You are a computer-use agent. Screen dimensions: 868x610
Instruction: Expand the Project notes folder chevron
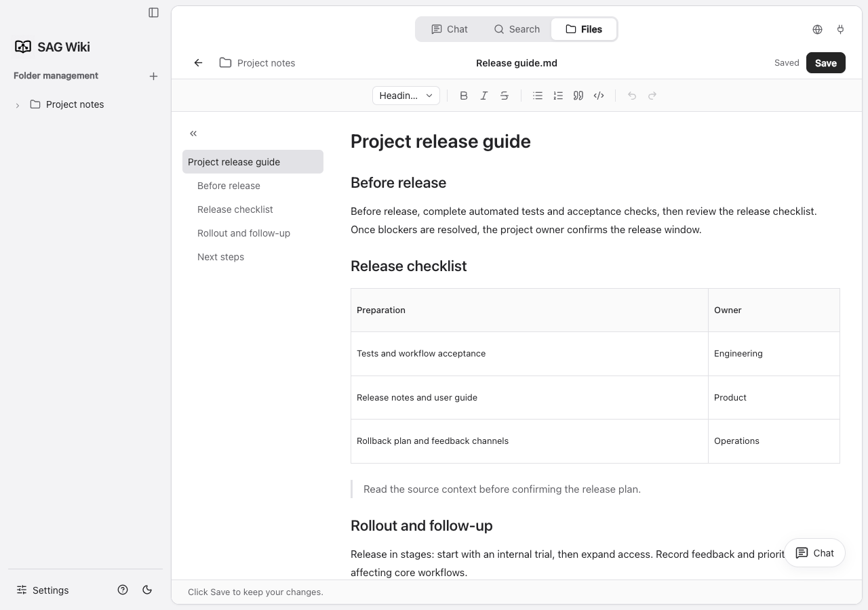click(x=18, y=105)
